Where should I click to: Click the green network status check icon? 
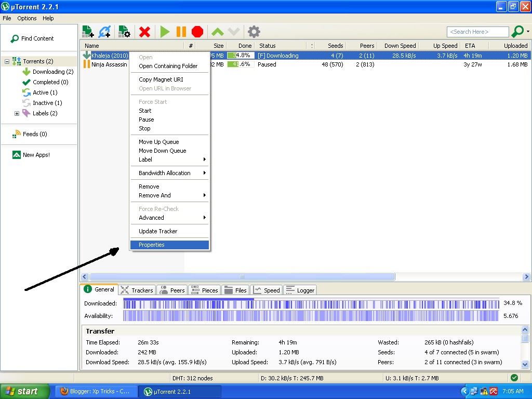click(514, 378)
